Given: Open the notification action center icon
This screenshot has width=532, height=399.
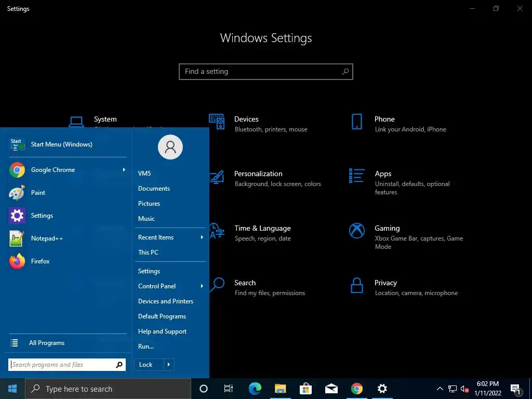Looking at the screenshot, I should pos(516,389).
